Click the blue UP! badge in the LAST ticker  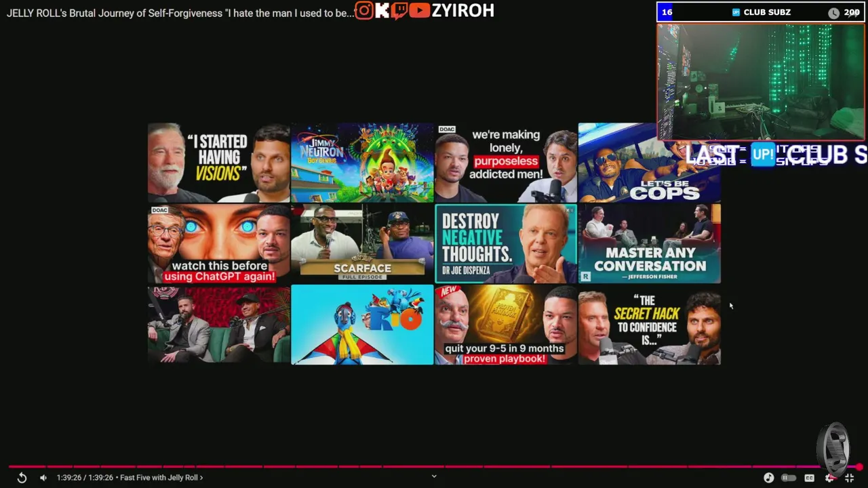[763, 155]
